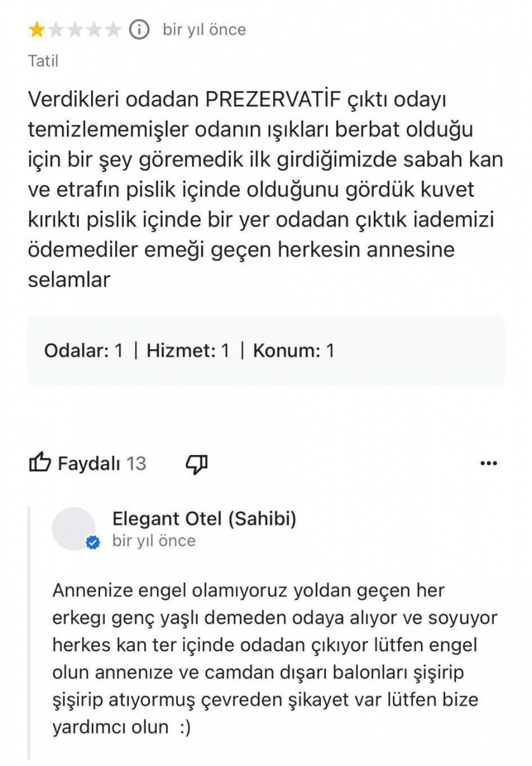Click the blue verified badge on owner avatar
This screenshot has height=766, width=532.
tap(93, 543)
